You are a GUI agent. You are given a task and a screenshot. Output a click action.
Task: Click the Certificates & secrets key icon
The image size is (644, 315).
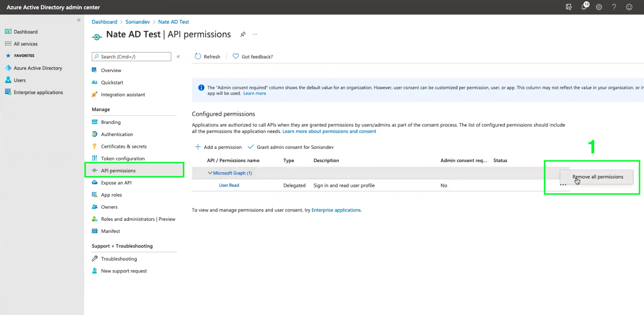coord(94,146)
